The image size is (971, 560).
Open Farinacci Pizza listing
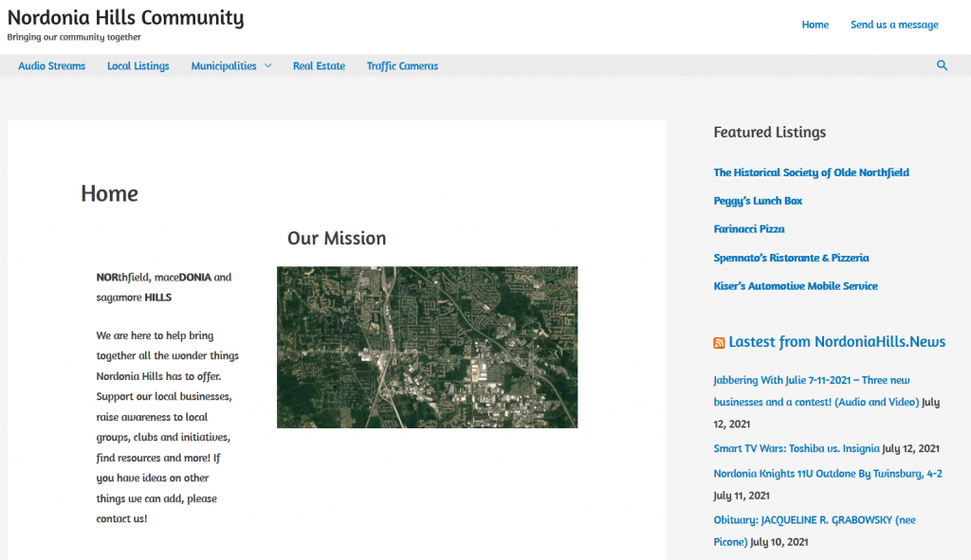749,229
